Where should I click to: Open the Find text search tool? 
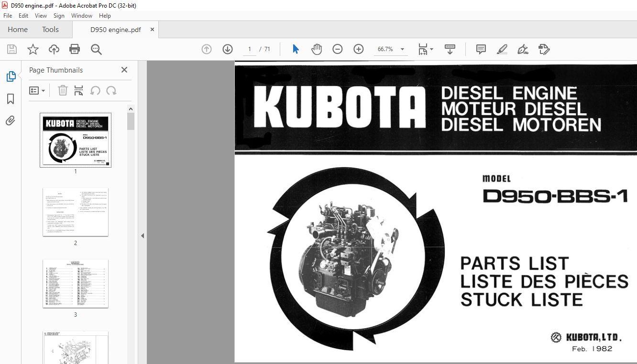coord(96,49)
